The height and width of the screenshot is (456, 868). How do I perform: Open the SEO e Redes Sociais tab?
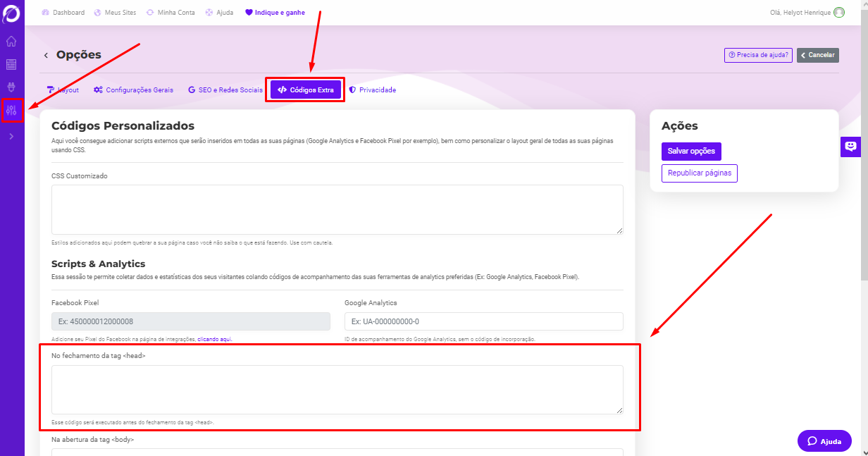click(x=225, y=90)
